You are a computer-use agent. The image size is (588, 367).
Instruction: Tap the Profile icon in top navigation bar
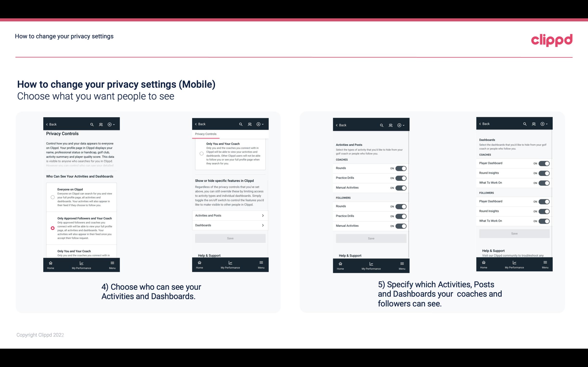tap(100, 124)
